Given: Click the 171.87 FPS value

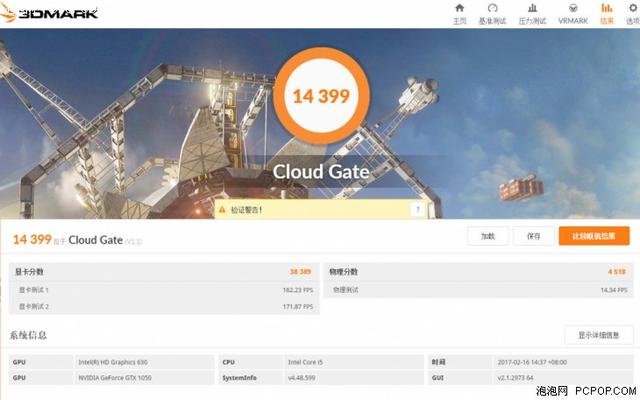Looking at the screenshot, I should click(x=298, y=306).
